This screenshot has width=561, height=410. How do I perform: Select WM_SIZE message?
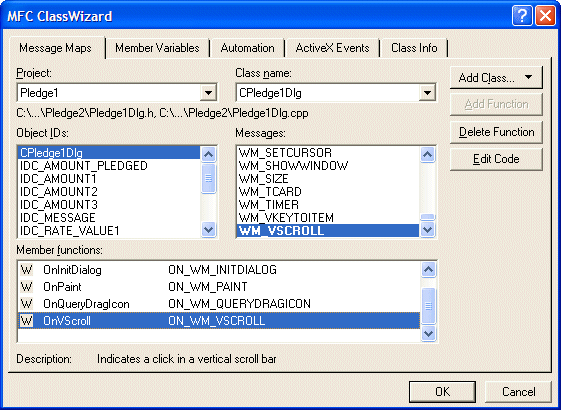point(328,179)
